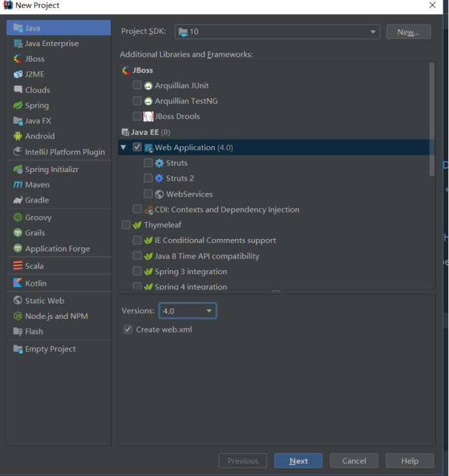This screenshot has width=449, height=476.
Task: Uncheck the Web Application checkbox
Action: 137,147
